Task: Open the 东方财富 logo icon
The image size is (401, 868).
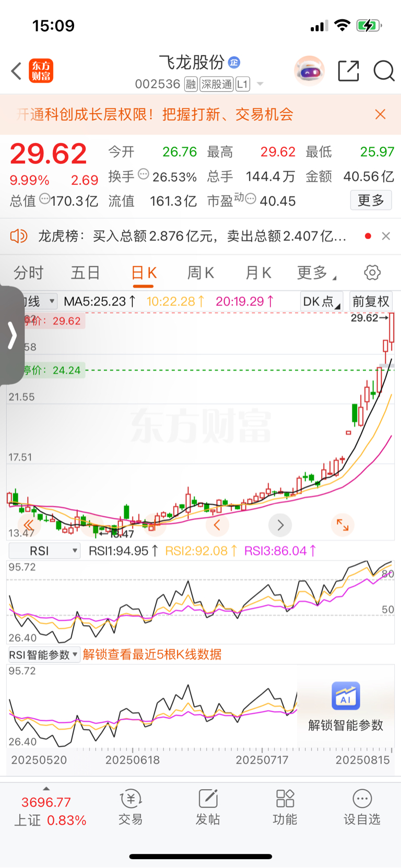Action: (41, 71)
